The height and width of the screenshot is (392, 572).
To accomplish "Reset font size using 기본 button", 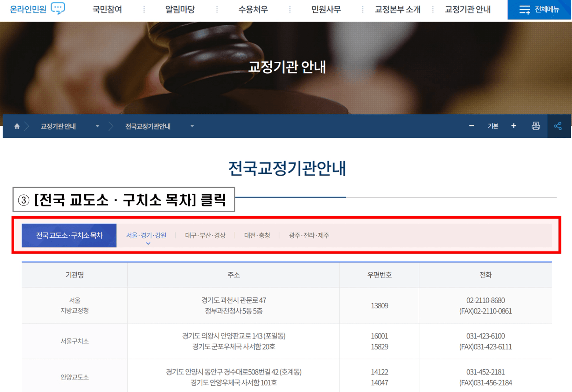I will pos(493,126).
